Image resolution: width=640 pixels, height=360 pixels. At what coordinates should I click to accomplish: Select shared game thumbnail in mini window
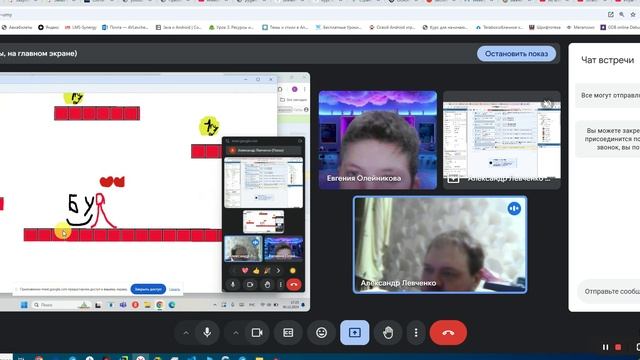[x=263, y=221]
